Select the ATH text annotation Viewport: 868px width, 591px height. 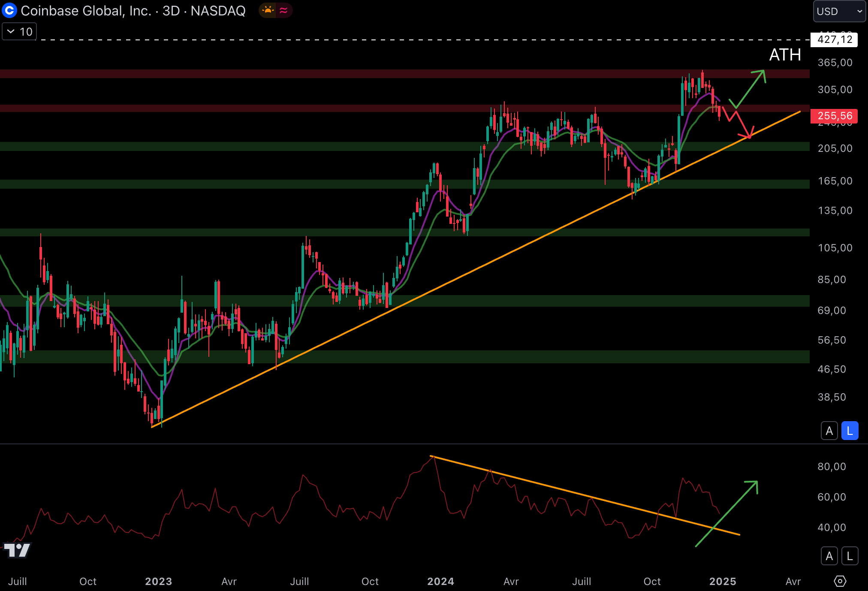pos(785,55)
